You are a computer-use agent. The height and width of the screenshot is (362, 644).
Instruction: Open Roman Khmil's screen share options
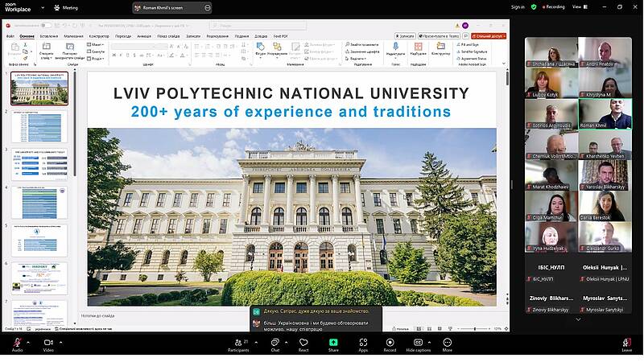(x=208, y=8)
